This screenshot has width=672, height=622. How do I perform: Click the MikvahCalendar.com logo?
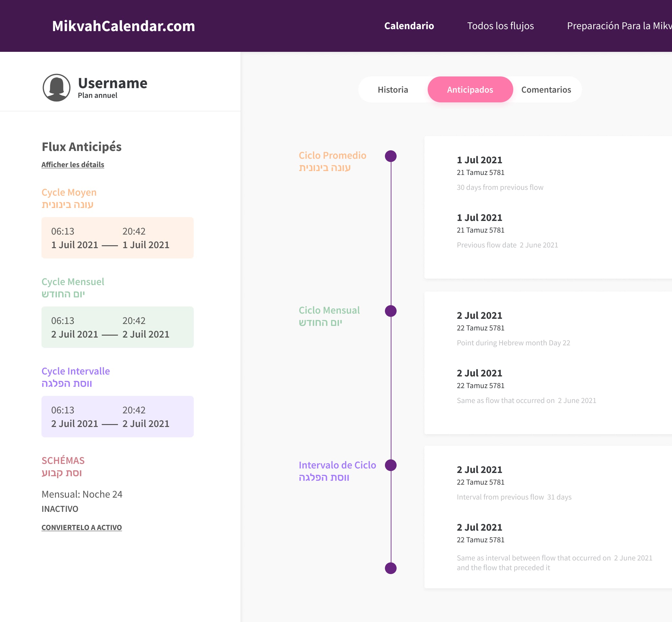click(x=123, y=26)
